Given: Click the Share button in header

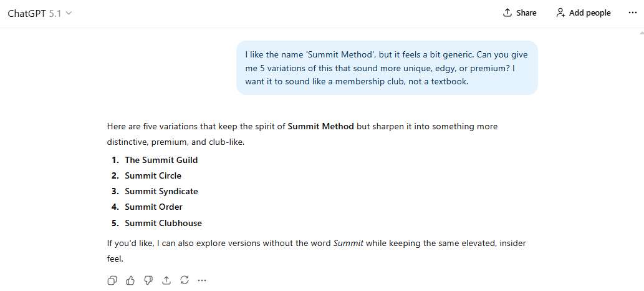Looking at the screenshot, I should (520, 13).
